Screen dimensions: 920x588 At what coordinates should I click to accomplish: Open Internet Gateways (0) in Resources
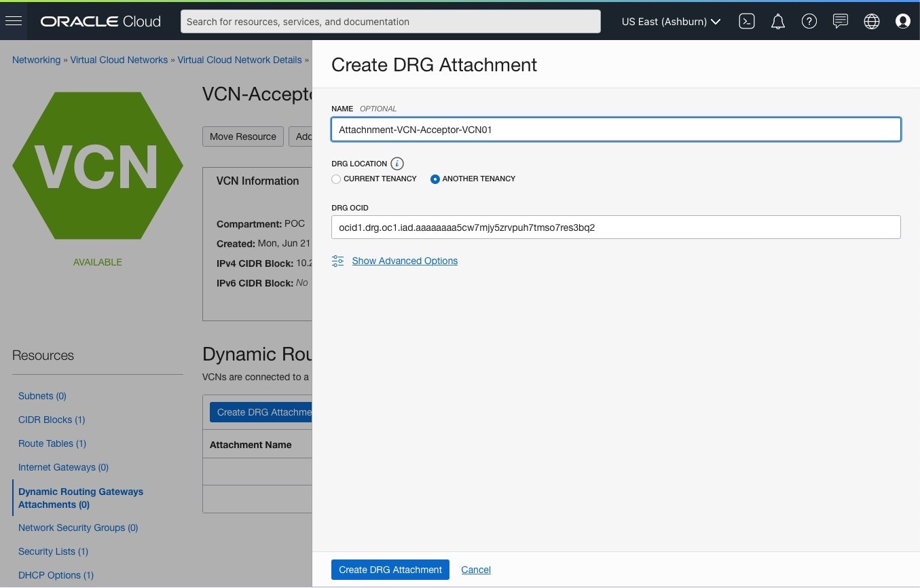63,467
